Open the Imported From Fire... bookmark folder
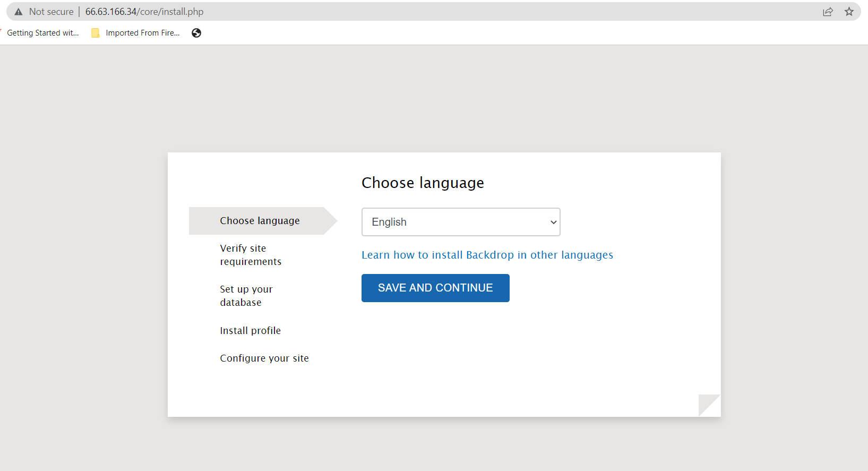This screenshot has width=868, height=471. (x=136, y=33)
